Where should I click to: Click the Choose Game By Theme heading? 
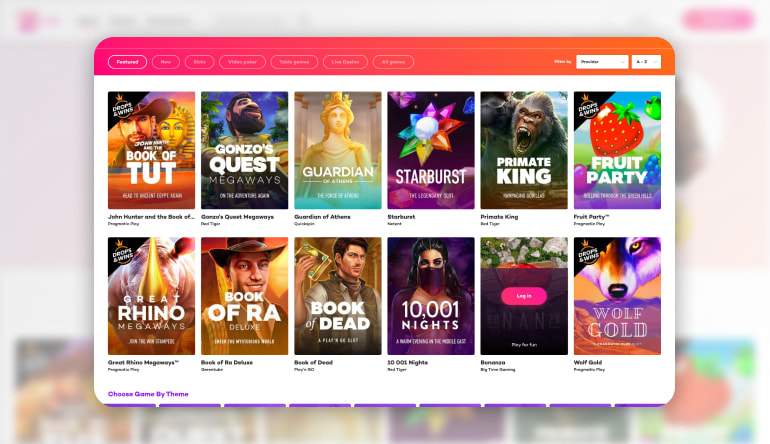click(x=148, y=394)
